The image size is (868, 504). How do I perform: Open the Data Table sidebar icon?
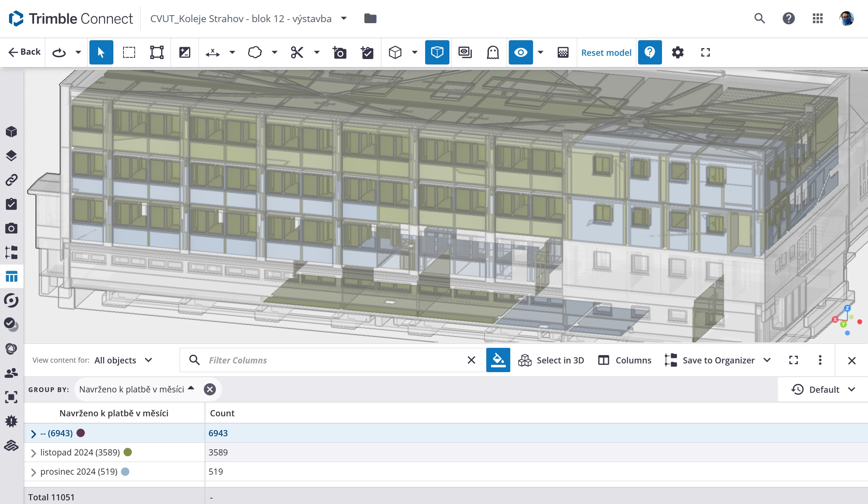[11, 277]
